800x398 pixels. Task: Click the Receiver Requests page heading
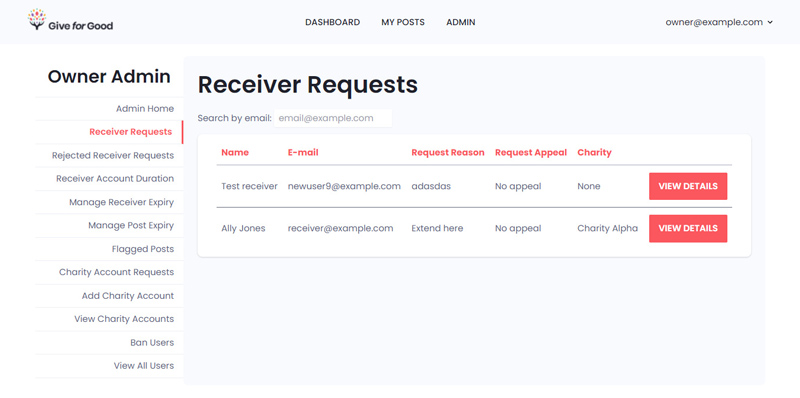[x=308, y=85]
